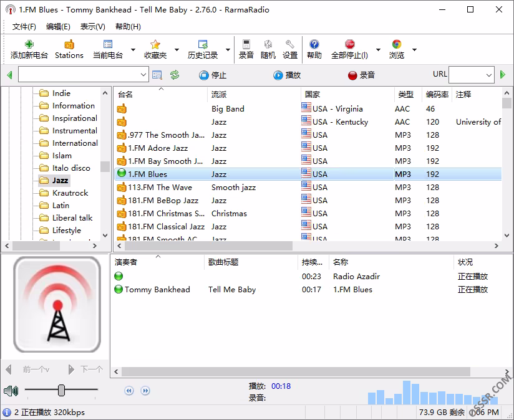Expand the current station dropdown arrow
Image resolution: width=514 pixels, height=420 pixels.
(133, 50)
